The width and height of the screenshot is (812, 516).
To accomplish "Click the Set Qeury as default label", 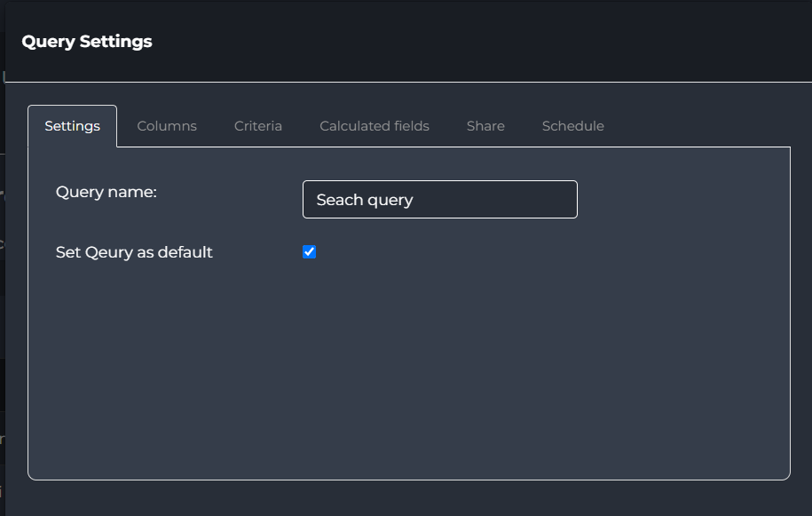I will point(134,252).
